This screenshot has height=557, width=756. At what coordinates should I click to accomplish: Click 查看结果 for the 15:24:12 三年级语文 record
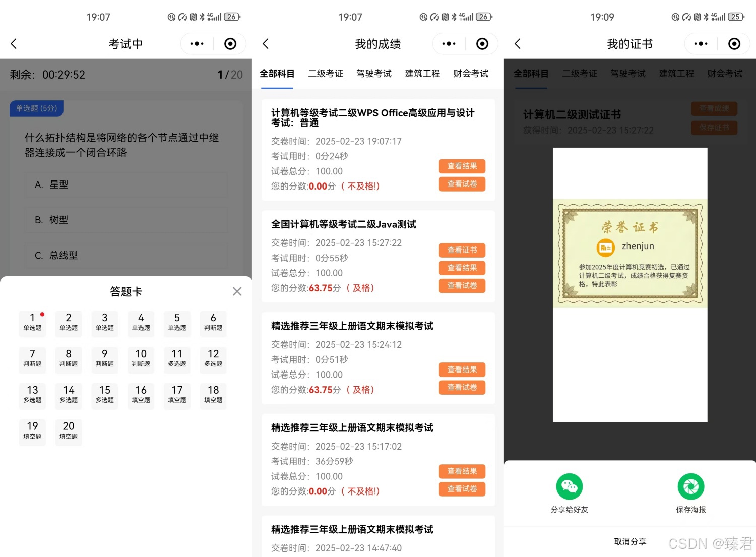(x=462, y=369)
